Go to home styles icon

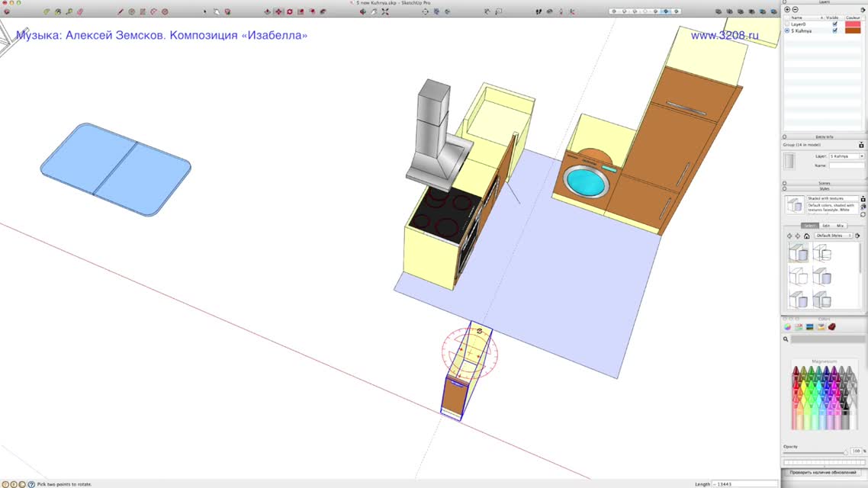[806, 236]
